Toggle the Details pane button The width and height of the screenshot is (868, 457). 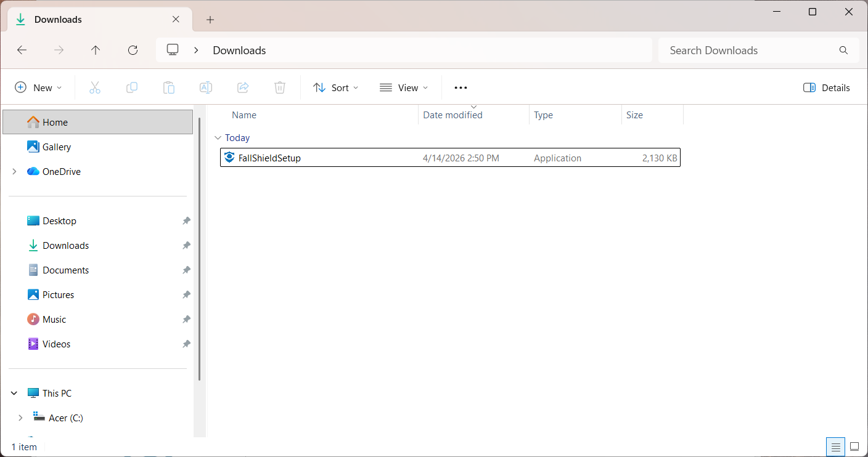tap(827, 87)
